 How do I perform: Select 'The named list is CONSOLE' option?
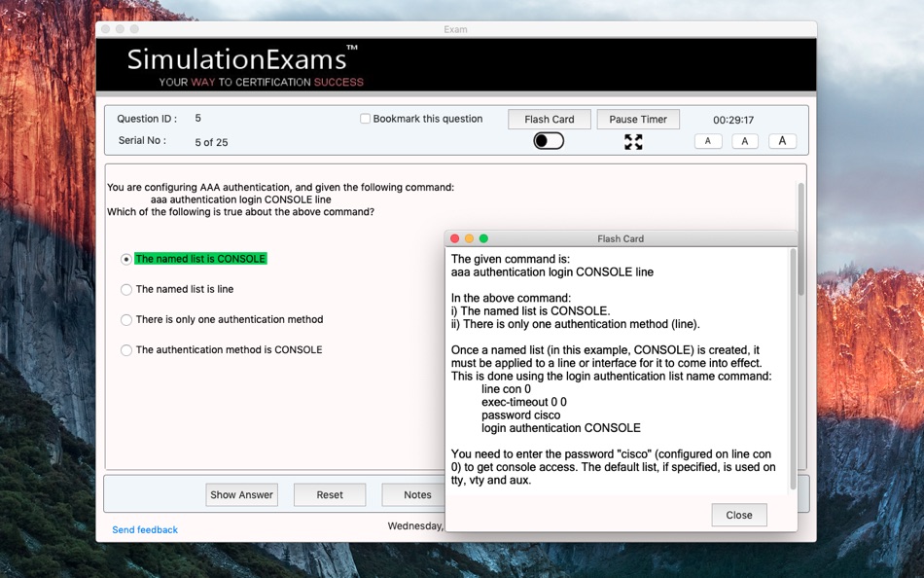pos(126,259)
